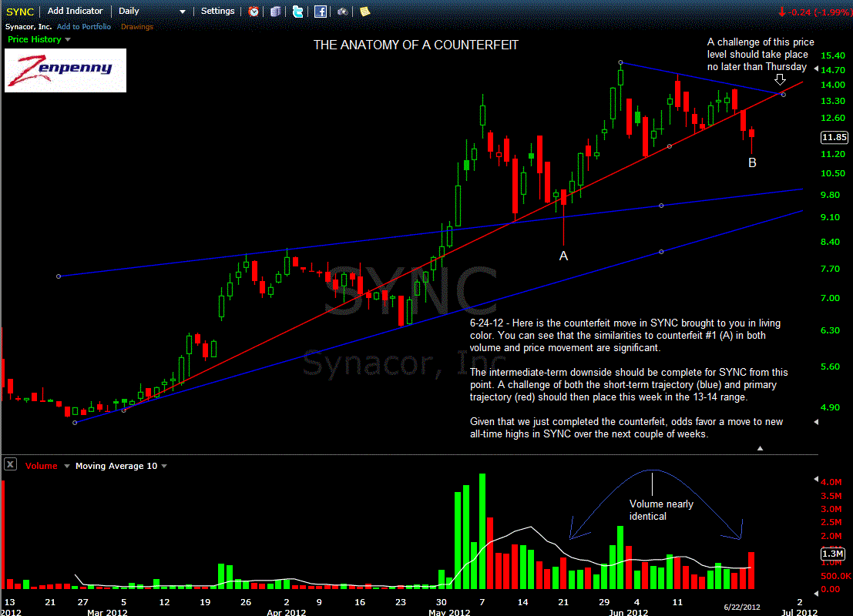Click the Price History label
This screenshot has width=853, height=616.
[34, 39]
